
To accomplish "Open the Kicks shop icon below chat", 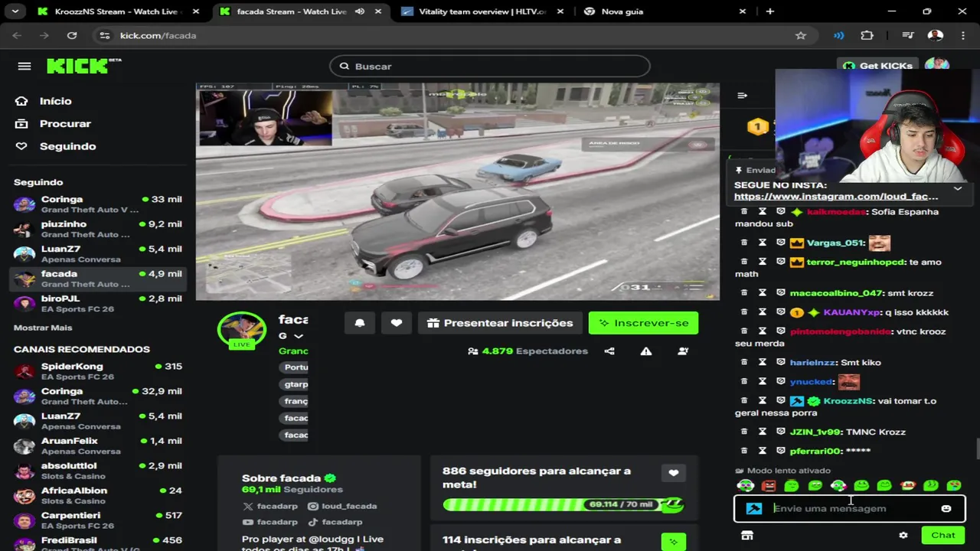I will pyautogui.click(x=747, y=536).
